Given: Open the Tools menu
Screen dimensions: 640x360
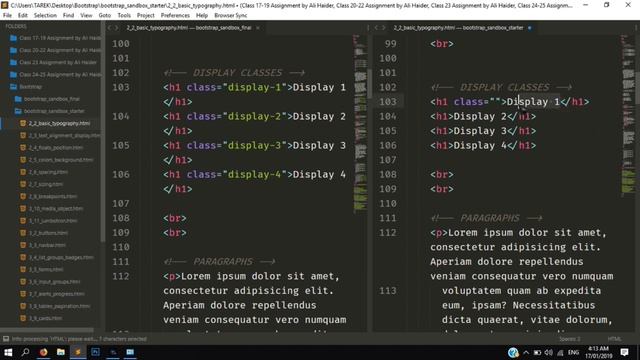Looking at the screenshot, I should click(124, 16).
